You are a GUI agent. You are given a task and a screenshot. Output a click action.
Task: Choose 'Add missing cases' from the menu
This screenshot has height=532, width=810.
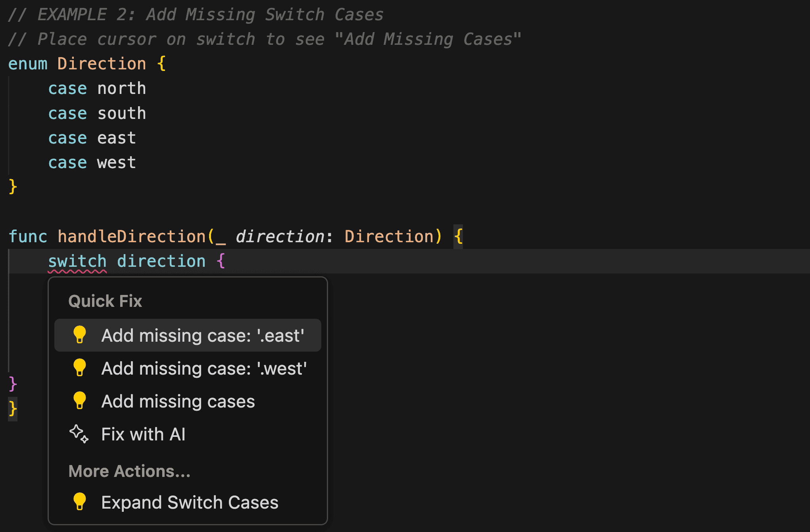point(178,401)
